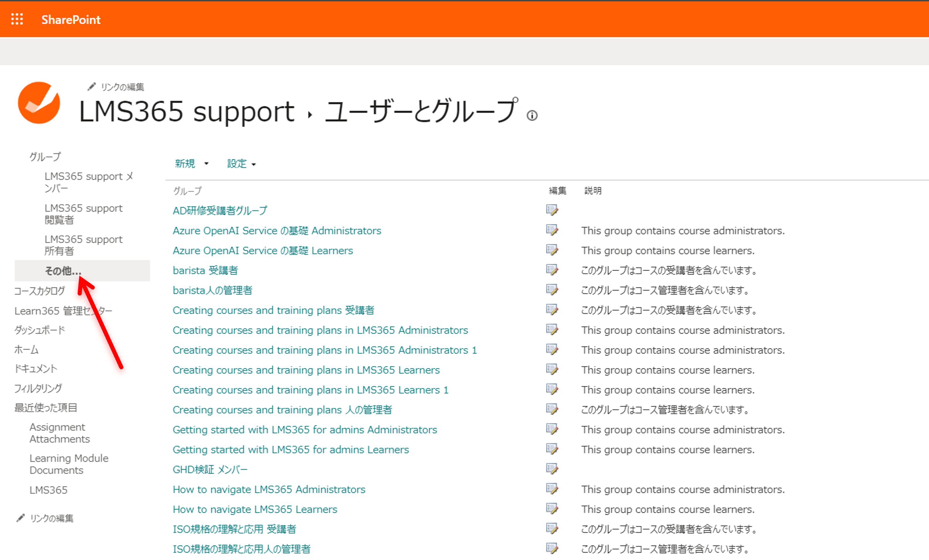Open the 新規 dropdown menu
This screenshot has width=929, height=560.
click(x=192, y=164)
